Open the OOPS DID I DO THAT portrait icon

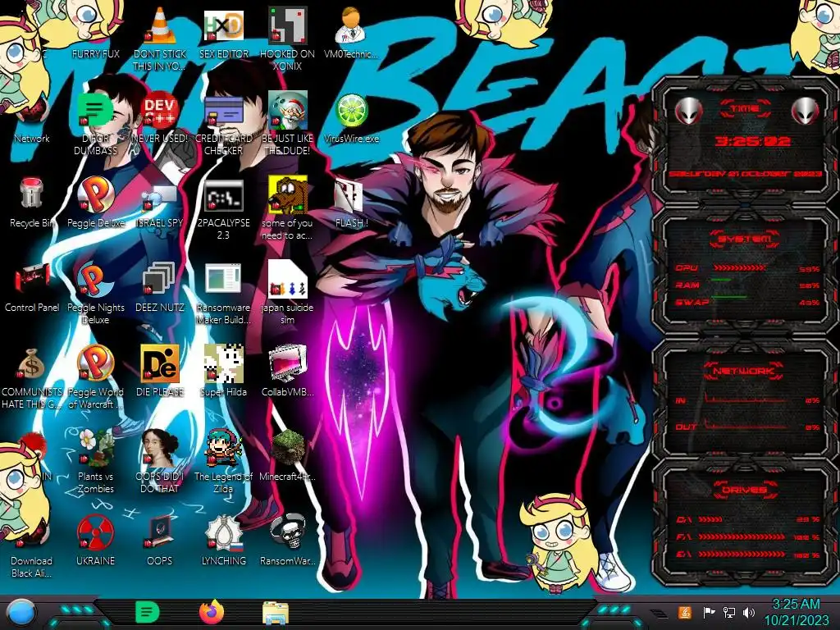point(160,447)
